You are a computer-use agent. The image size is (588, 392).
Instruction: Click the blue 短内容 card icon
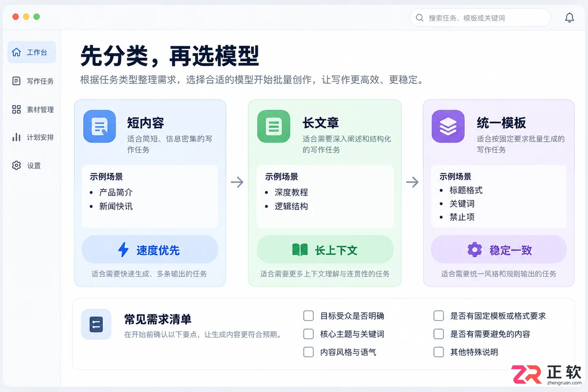[100, 126]
